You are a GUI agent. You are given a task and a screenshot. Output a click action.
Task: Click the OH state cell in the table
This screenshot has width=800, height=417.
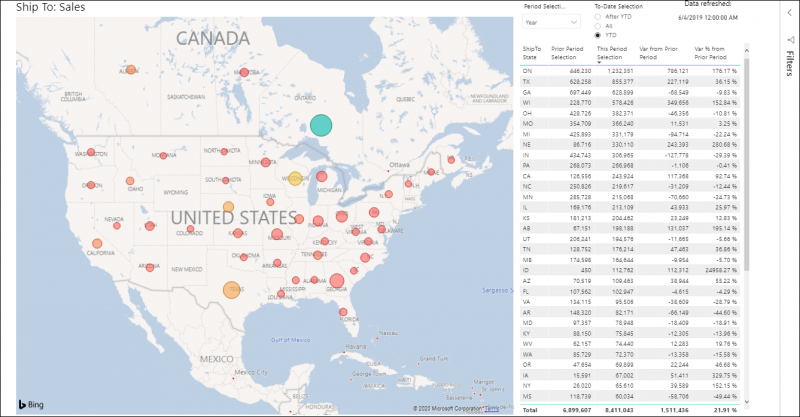tap(527, 113)
